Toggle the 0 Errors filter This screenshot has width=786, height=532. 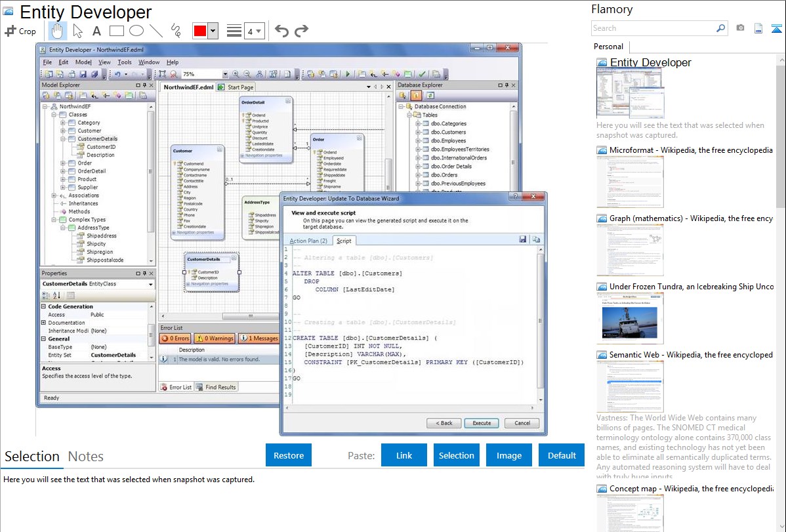pyautogui.click(x=175, y=338)
